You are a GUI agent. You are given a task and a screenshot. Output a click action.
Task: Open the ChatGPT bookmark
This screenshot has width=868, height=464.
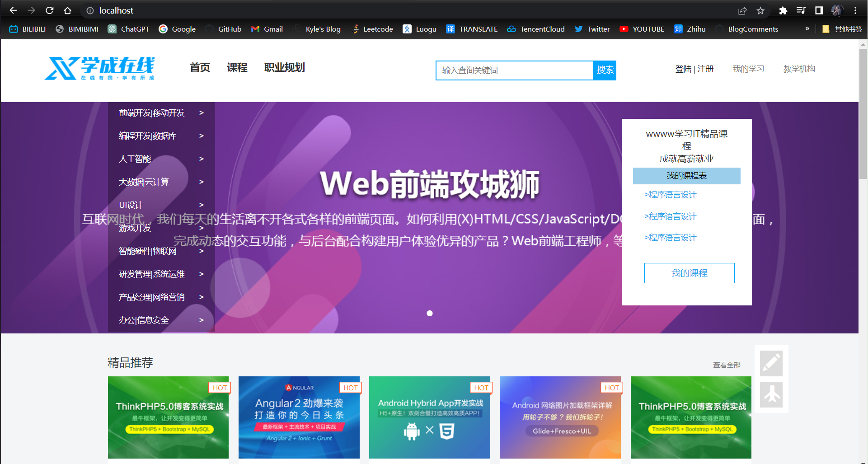click(x=128, y=29)
